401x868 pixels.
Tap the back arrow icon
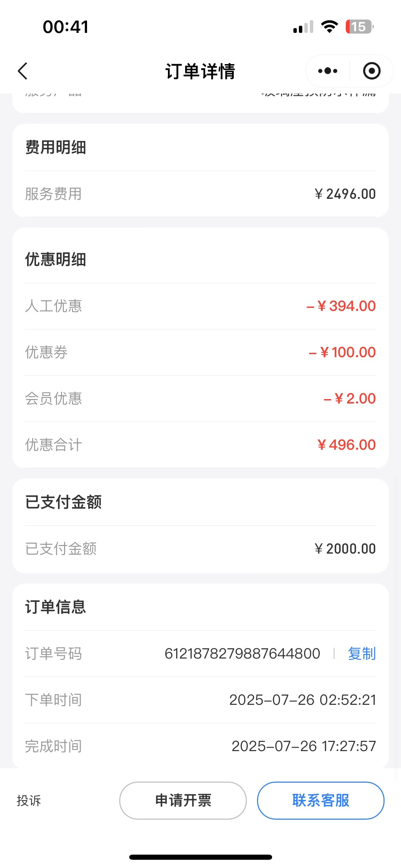coord(23,71)
